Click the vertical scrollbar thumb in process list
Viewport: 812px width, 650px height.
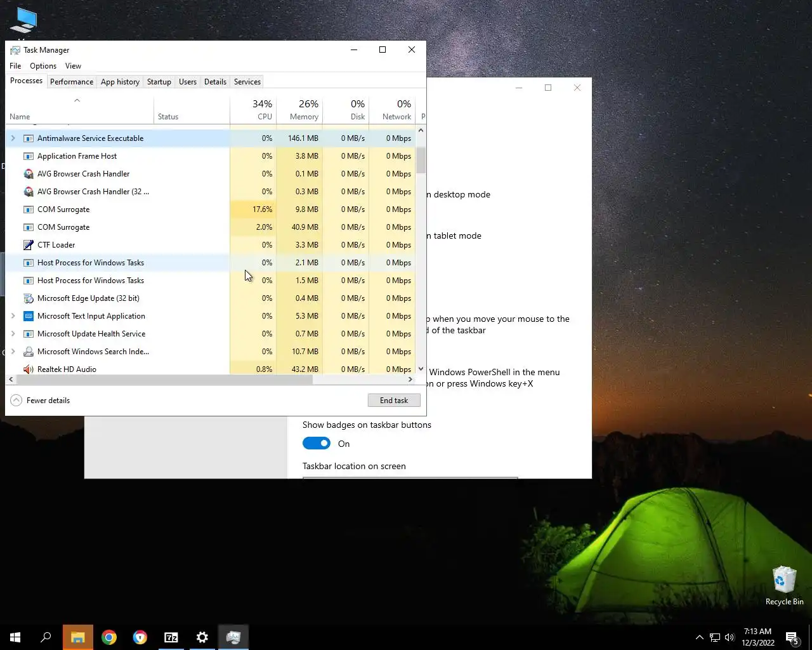(421, 160)
